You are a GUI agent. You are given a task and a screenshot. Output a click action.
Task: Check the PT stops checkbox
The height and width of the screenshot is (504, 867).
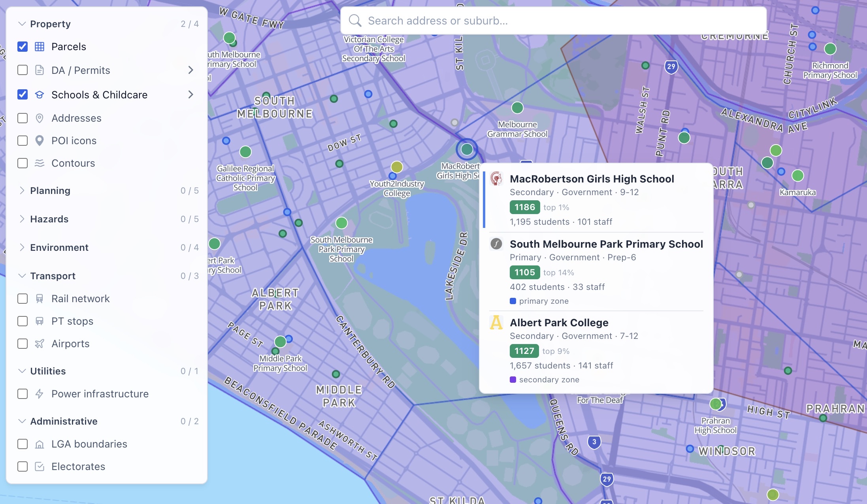[x=23, y=321]
